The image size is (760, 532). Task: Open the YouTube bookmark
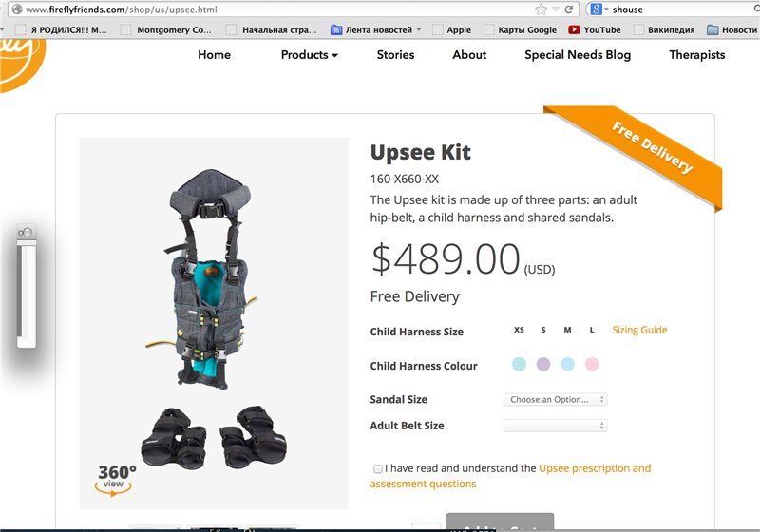595,30
